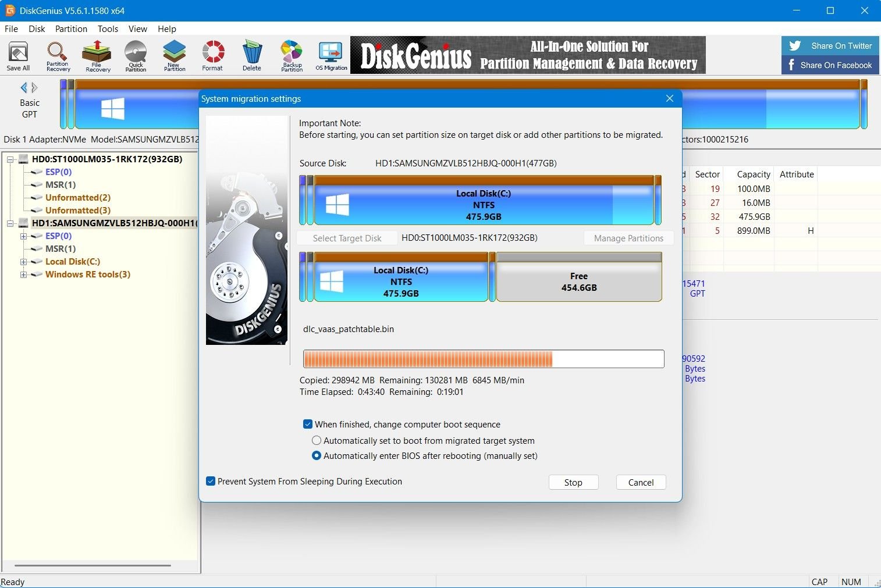Viewport: 881px width, 588px height.
Task: Click the Format toolbar icon
Action: (212, 56)
